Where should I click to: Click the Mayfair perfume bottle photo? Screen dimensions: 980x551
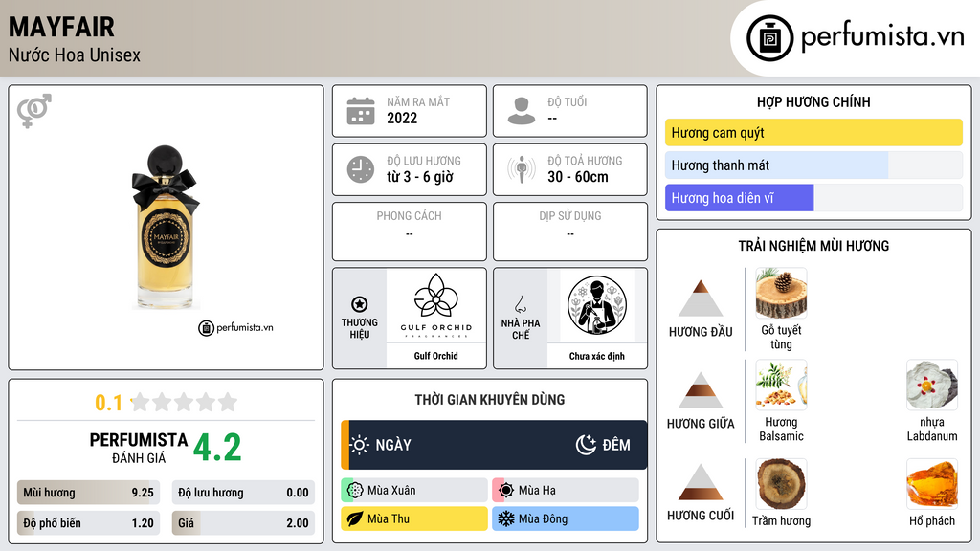166,228
